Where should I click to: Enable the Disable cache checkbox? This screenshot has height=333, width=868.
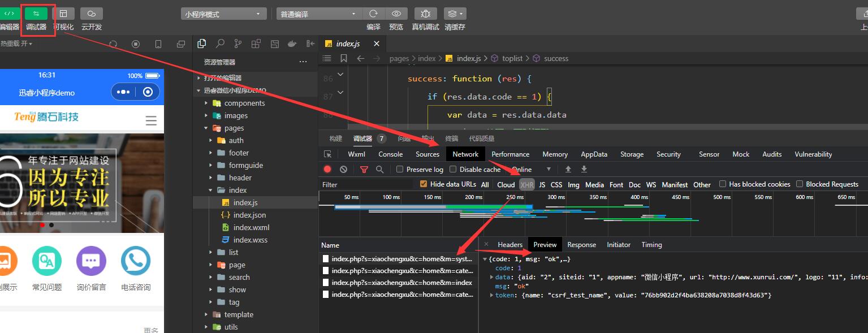[453, 169]
